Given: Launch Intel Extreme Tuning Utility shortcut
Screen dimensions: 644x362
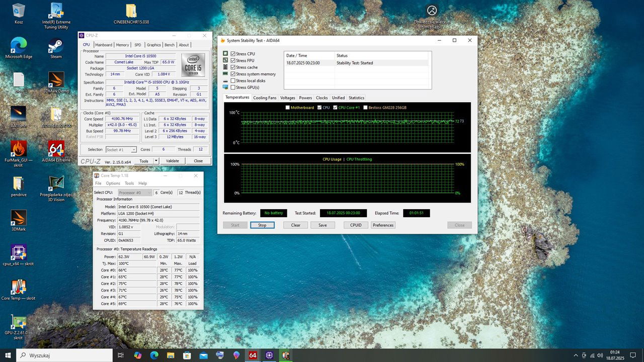Looking at the screenshot, I should pos(56,16).
